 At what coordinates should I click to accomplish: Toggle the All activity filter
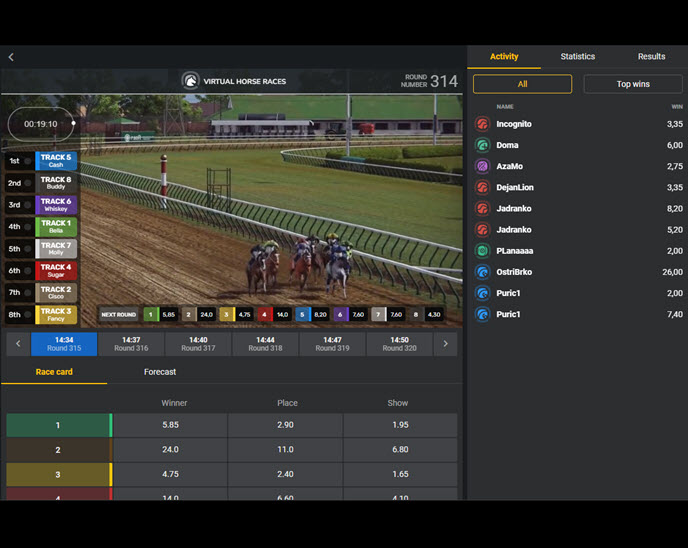(x=522, y=84)
